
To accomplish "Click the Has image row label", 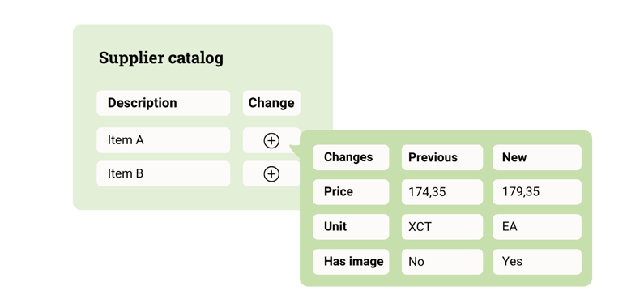I will click(x=351, y=262).
